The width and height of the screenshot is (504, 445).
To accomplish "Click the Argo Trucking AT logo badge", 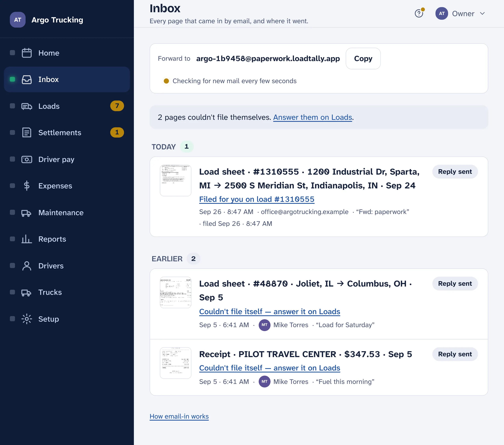I will click(x=18, y=20).
